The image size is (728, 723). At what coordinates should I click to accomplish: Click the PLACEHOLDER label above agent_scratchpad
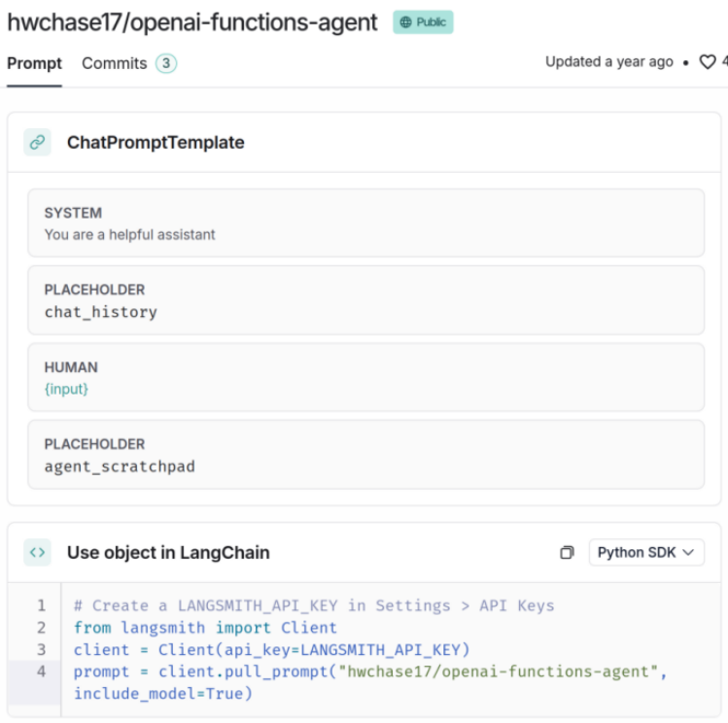pyautogui.click(x=94, y=444)
